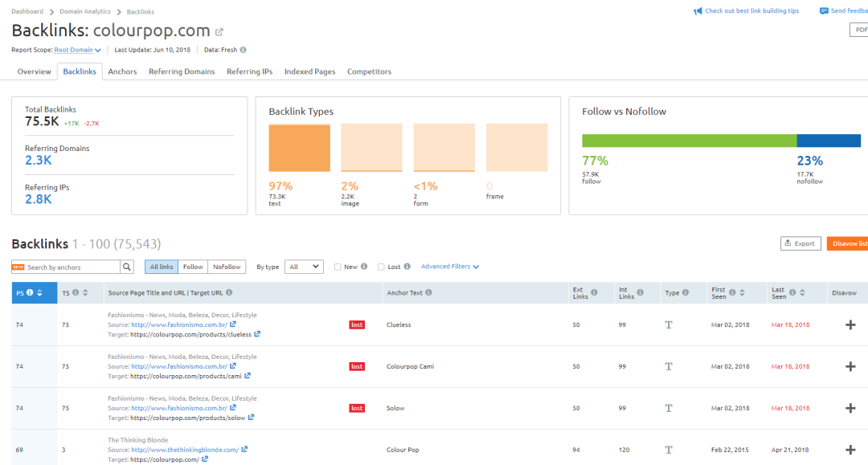Click info icon beside Ext Links header
The image size is (868, 465).
tap(593, 292)
